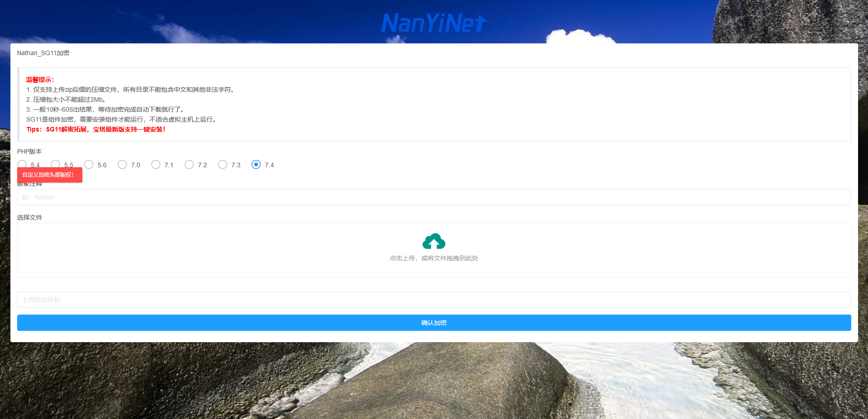Click the green cloud upload icon
The image size is (868, 419).
(434, 241)
